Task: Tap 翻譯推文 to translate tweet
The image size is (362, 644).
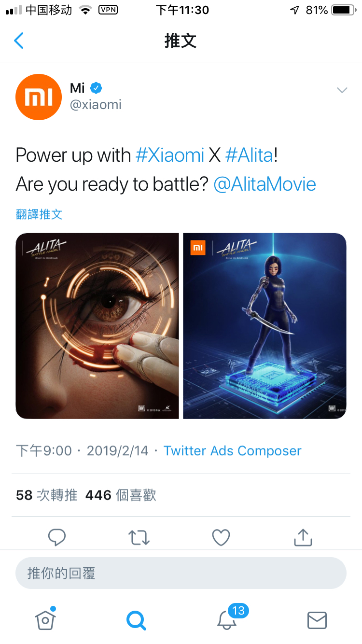Action: click(x=39, y=214)
